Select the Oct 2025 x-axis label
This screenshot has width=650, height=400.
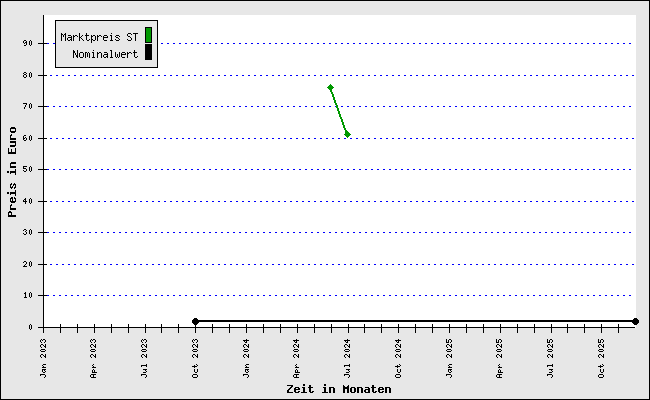point(601,357)
